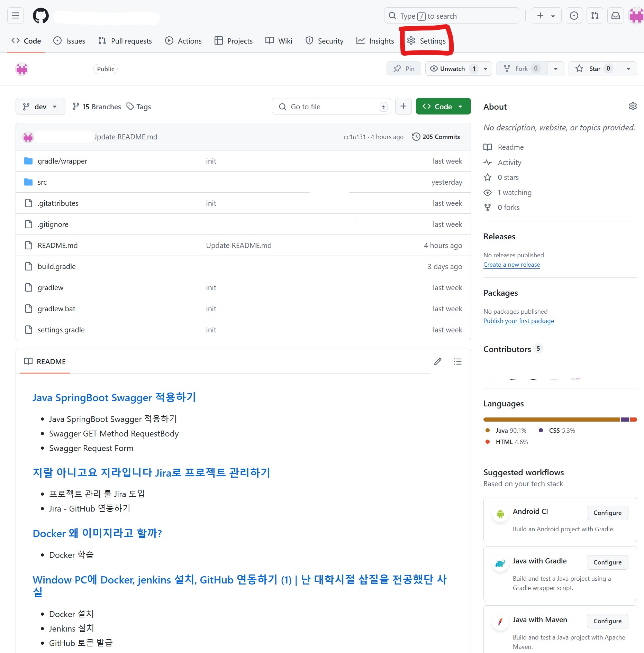This screenshot has width=644, height=653.
Task: Open user avatar menu in top-right
Action: click(x=636, y=16)
